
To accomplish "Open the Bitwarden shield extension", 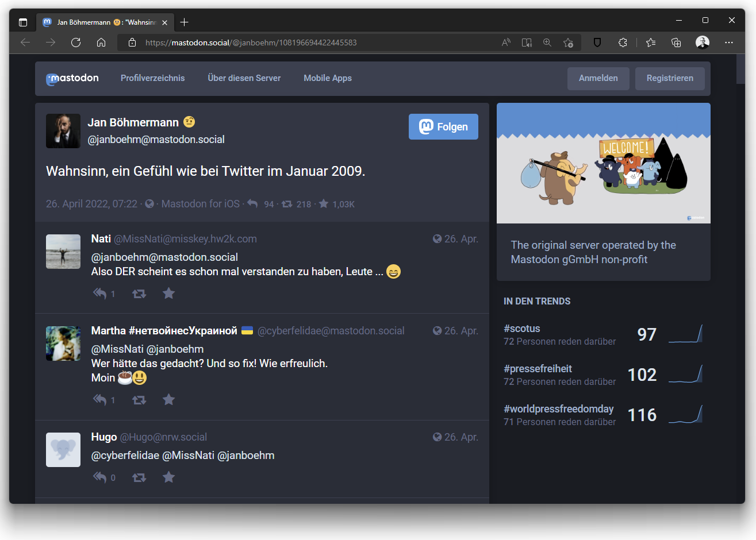I will 597,43.
